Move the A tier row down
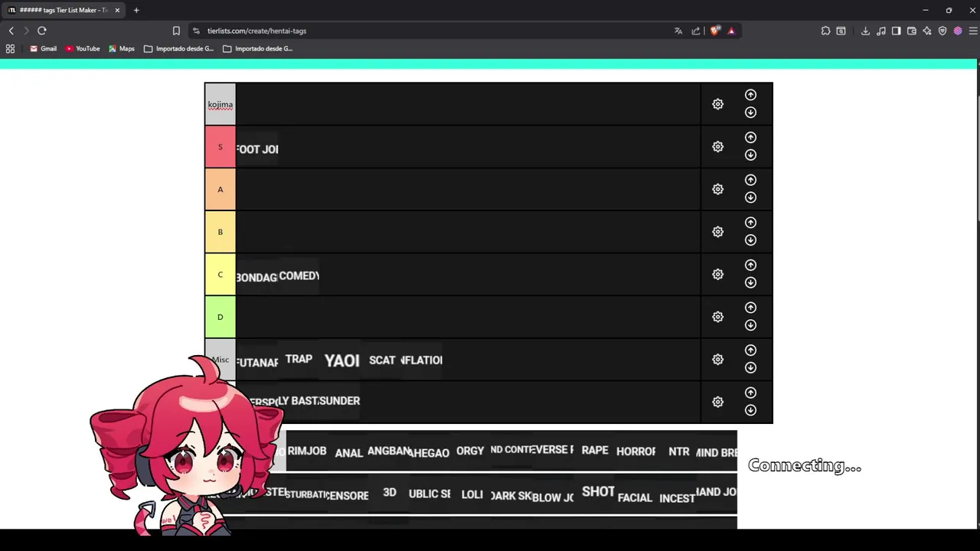The height and width of the screenshot is (551, 980). point(750,197)
